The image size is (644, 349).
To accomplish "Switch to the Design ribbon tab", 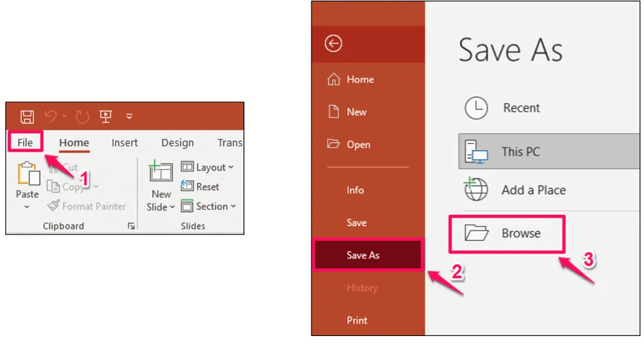I will point(177,143).
